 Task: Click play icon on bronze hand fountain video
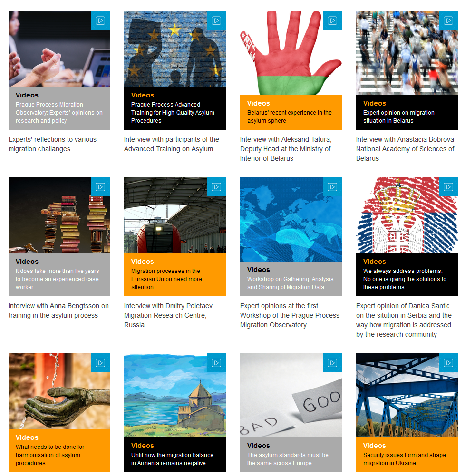100,363
